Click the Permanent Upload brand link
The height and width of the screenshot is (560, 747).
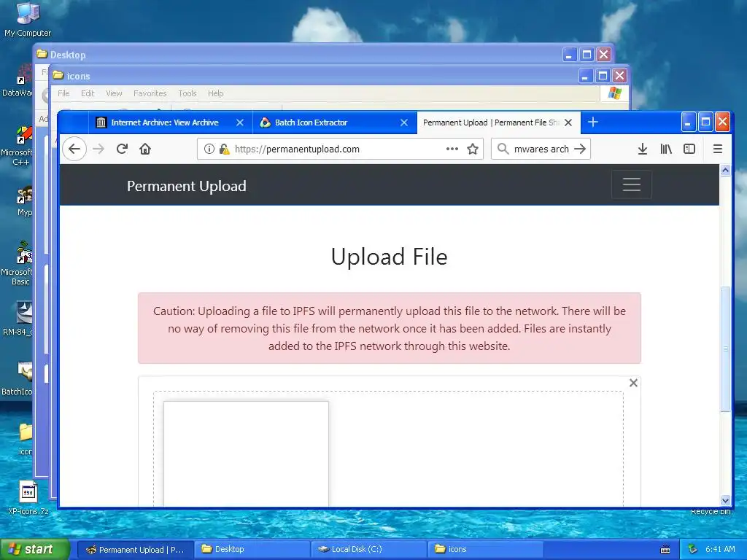click(187, 186)
